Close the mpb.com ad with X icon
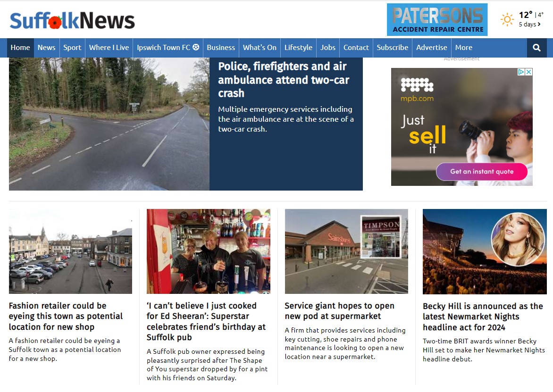This screenshot has height=392, width=553. (528, 72)
